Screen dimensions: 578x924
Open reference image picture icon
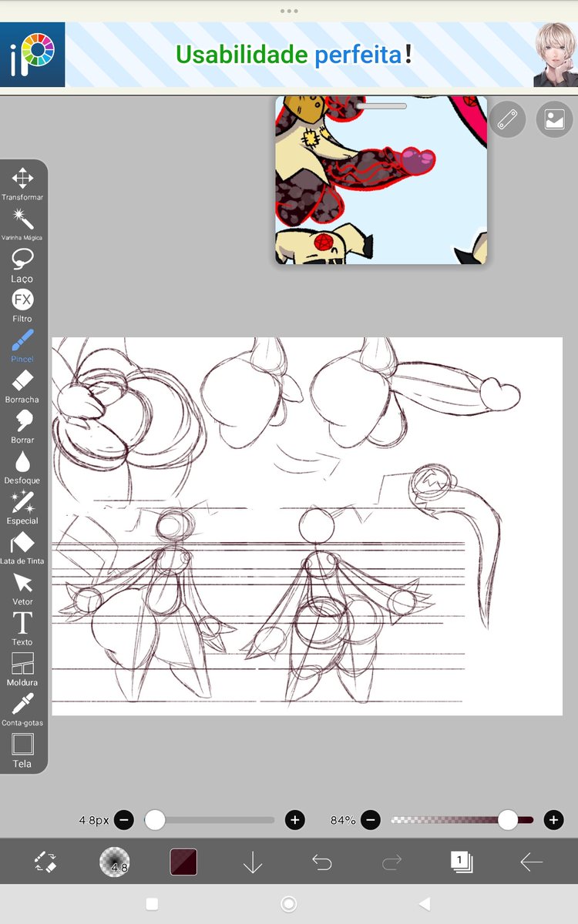click(x=555, y=119)
